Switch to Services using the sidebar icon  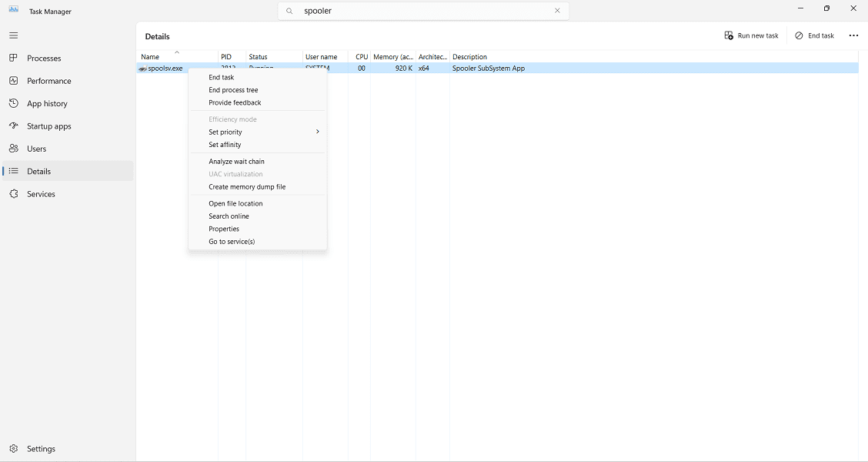(x=13, y=193)
